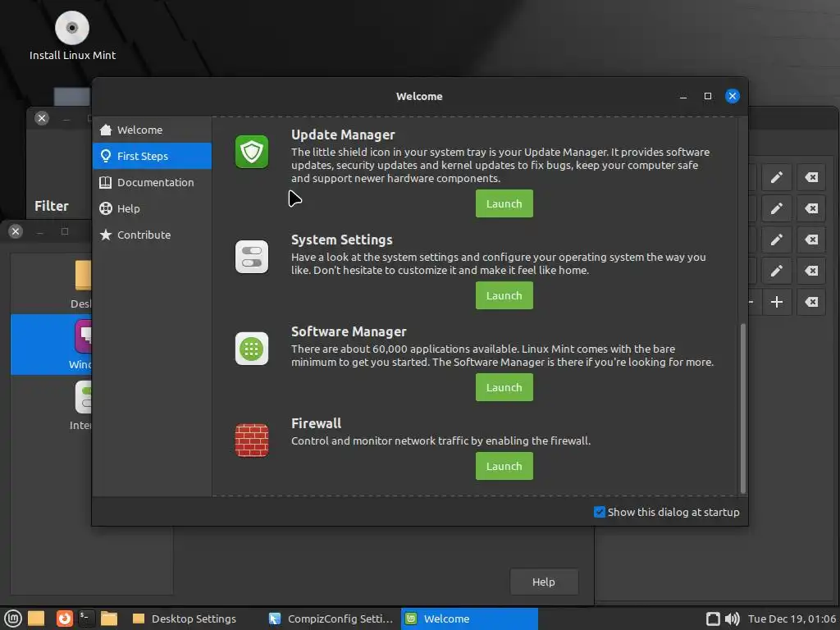Image resolution: width=840 pixels, height=630 pixels.
Task: Select the Interface category in Desktop Settings
Action: (x=52, y=405)
